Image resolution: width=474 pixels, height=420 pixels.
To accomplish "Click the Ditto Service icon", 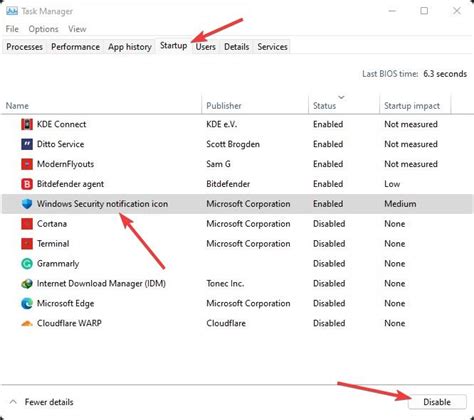I will pyautogui.click(x=27, y=144).
